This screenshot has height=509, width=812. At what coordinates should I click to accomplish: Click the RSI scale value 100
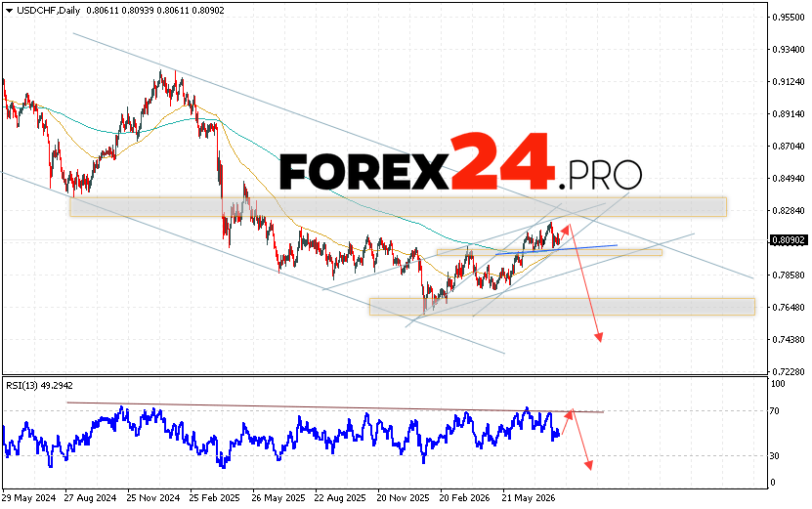click(x=778, y=384)
